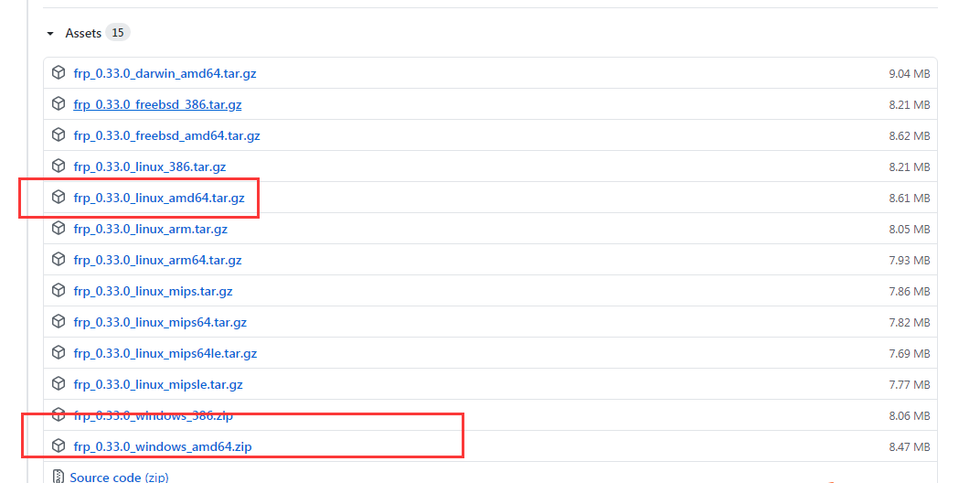Click package icon next to linux_amd64 tarball
This screenshot has height=483, width=980.
[x=59, y=198]
